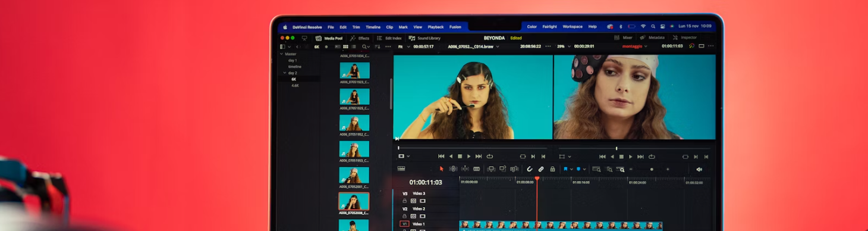Viewport: 868px width, 231px height.
Task: Open the Inspector panel
Action: pos(684,38)
